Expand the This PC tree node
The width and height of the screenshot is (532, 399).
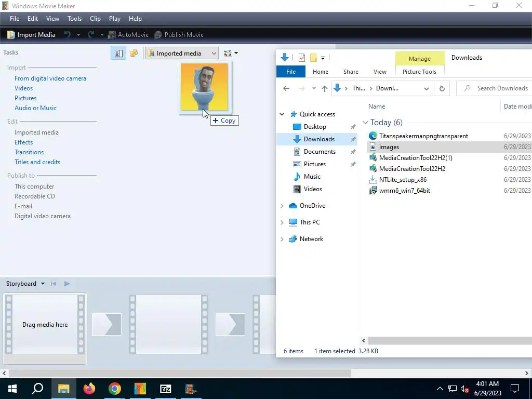click(x=282, y=222)
